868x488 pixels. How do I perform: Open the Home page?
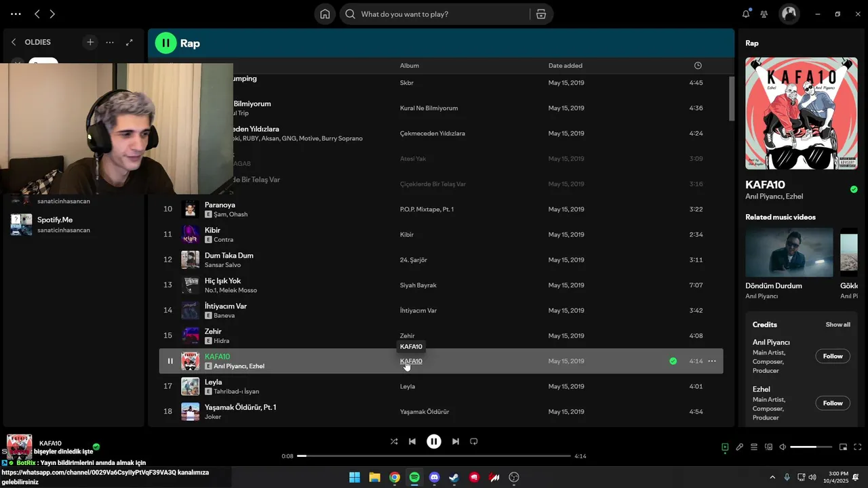click(325, 14)
